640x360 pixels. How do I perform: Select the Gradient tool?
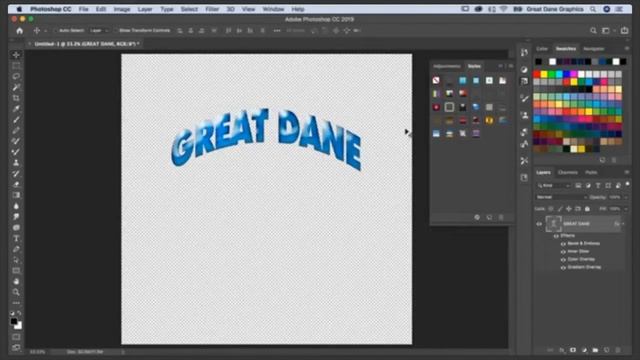16,195
